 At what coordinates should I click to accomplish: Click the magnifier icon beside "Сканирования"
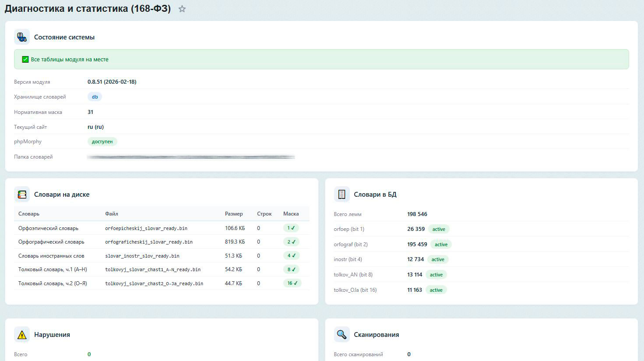pos(342,334)
